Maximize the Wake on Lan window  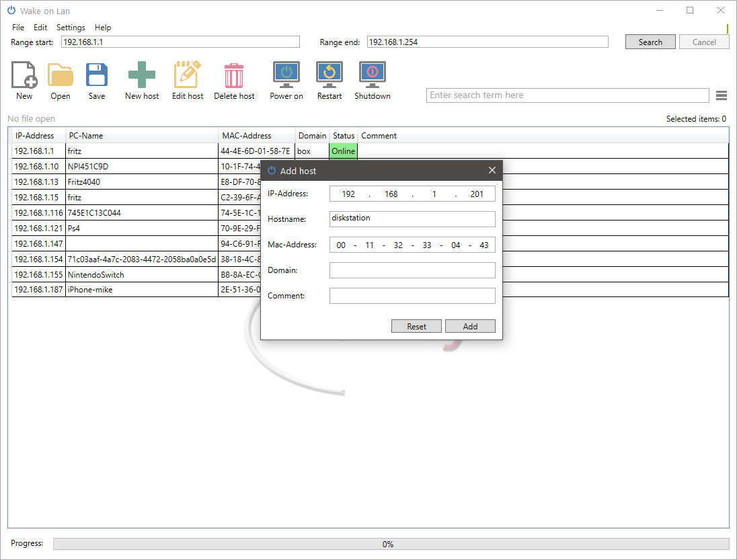point(690,10)
